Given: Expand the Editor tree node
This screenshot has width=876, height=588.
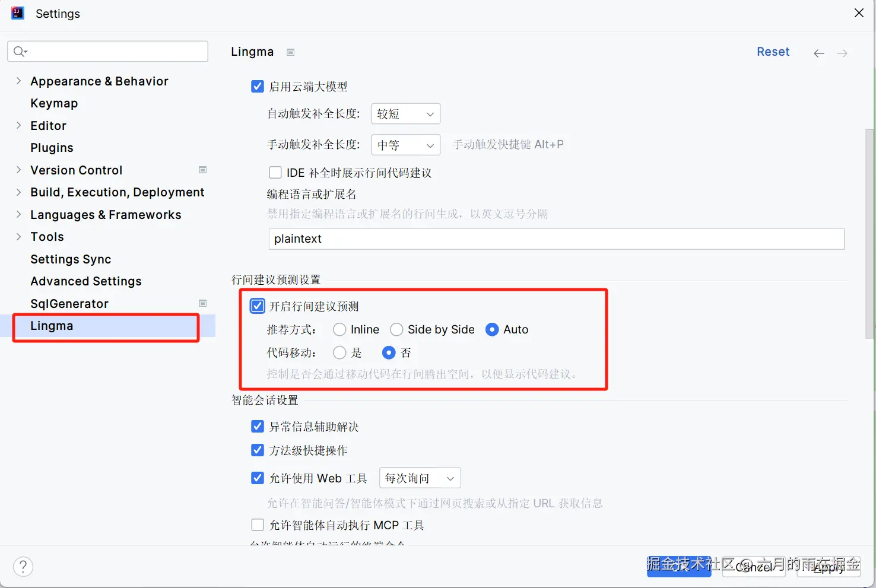Looking at the screenshot, I should click(18, 125).
